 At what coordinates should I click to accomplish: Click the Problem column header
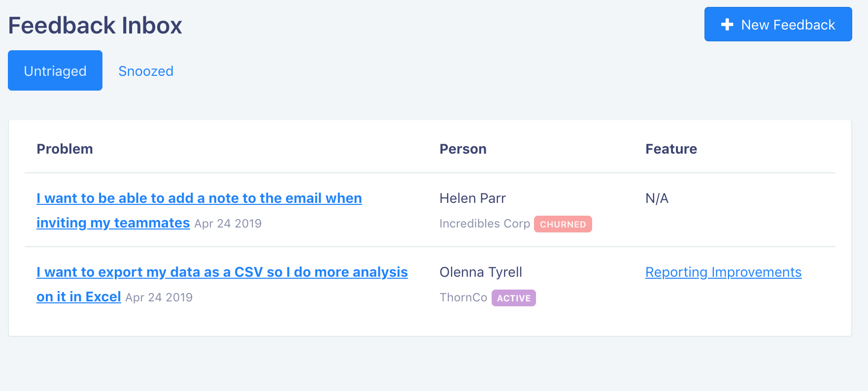click(x=65, y=149)
